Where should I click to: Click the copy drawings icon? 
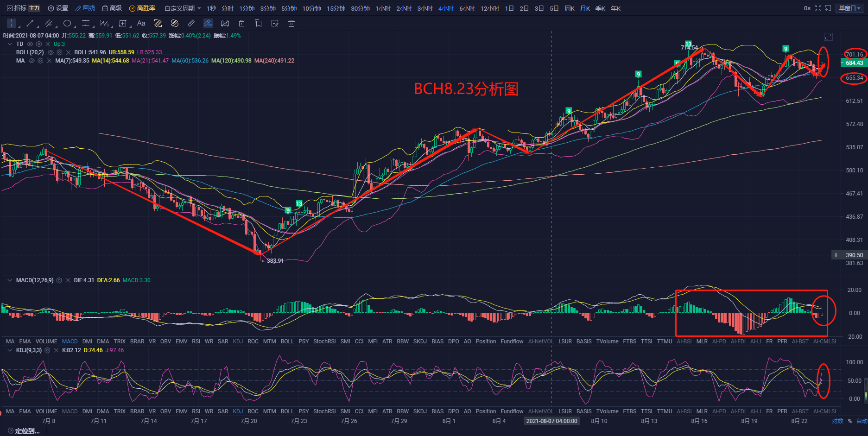[258, 23]
